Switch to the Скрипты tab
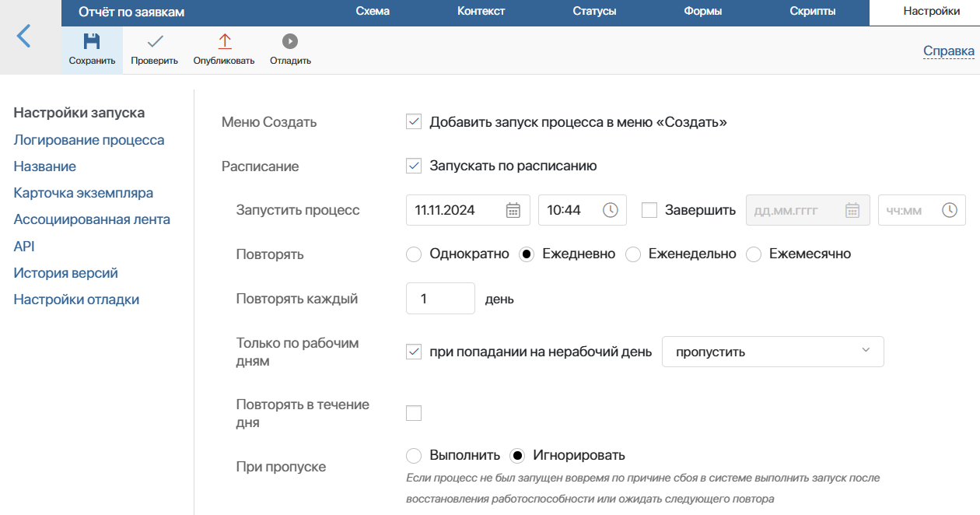 click(x=813, y=12)
